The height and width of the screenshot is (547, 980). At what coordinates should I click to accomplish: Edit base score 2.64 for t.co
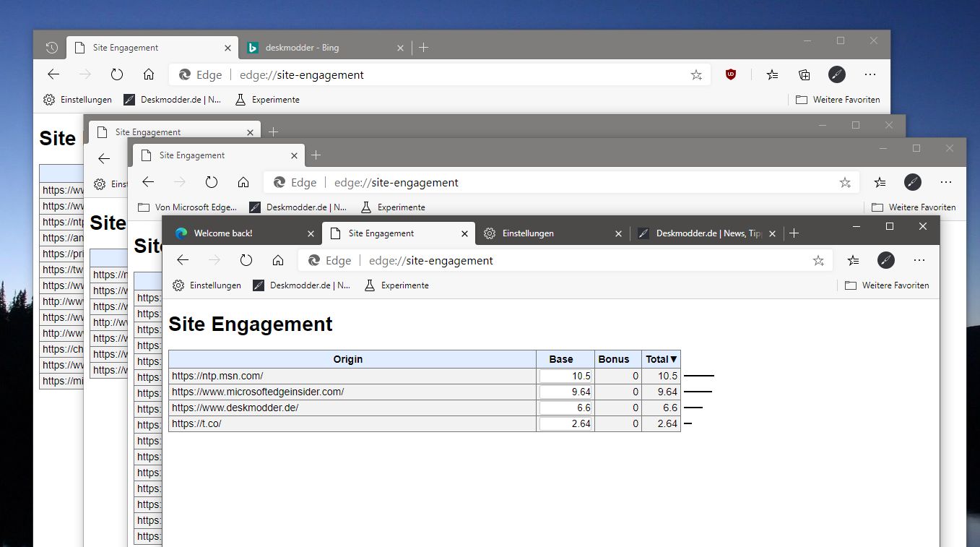click(x=565, y=423)
